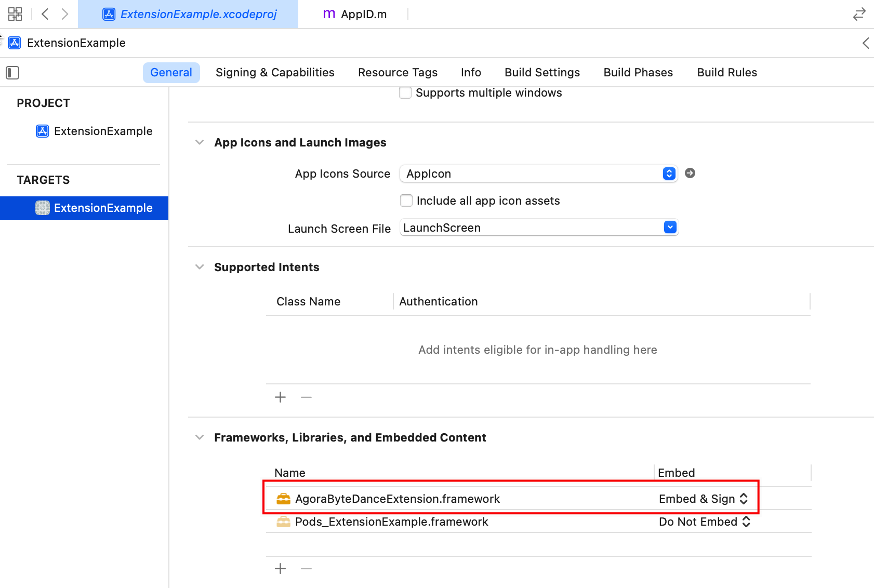Click the editor swap arrows icon

pyautogui.click(x=859, y=14)
